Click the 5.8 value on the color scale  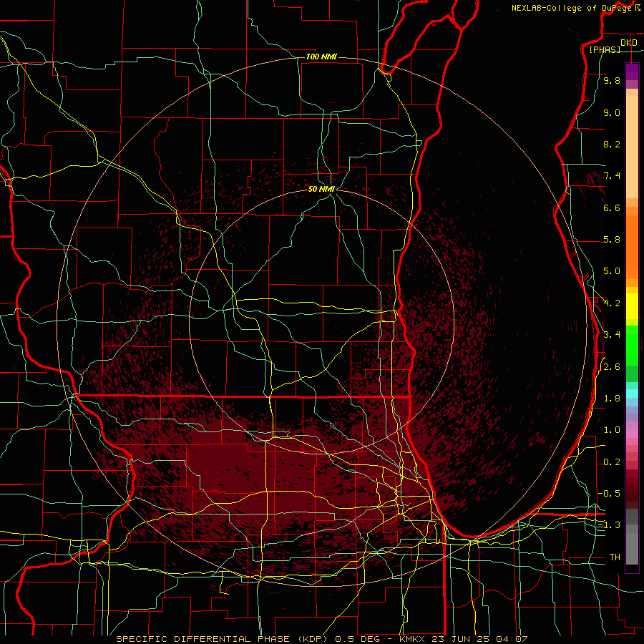pyautogui.click(x=612, y=240)
